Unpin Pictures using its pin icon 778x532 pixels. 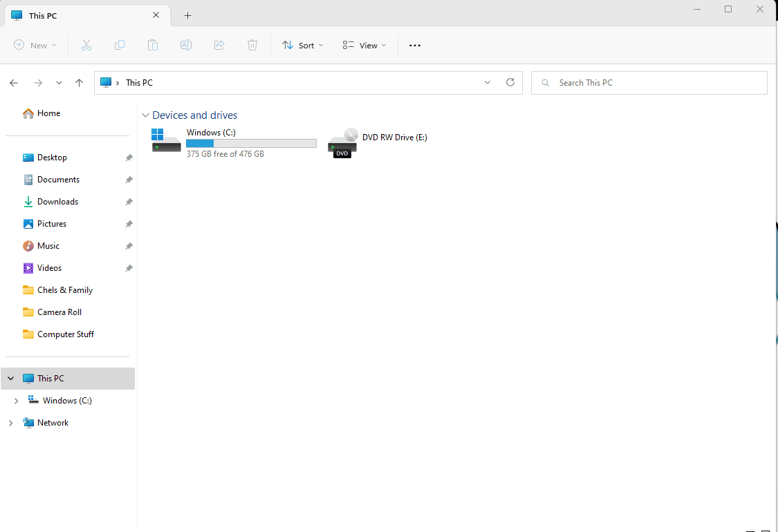point(129,224)
